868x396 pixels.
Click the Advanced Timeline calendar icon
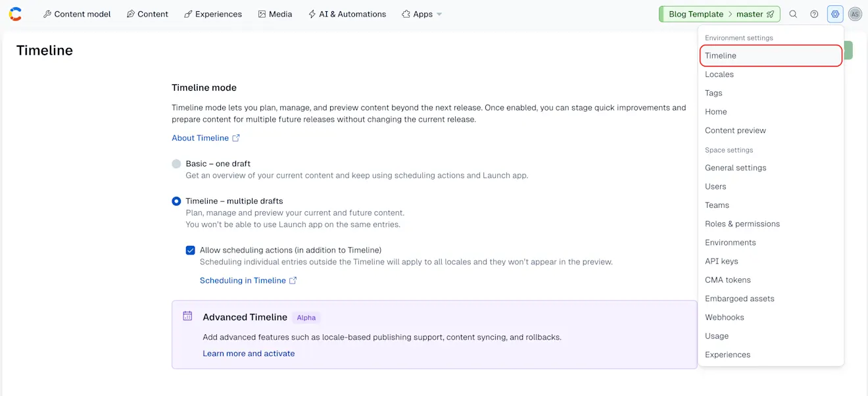coord(187,316)
